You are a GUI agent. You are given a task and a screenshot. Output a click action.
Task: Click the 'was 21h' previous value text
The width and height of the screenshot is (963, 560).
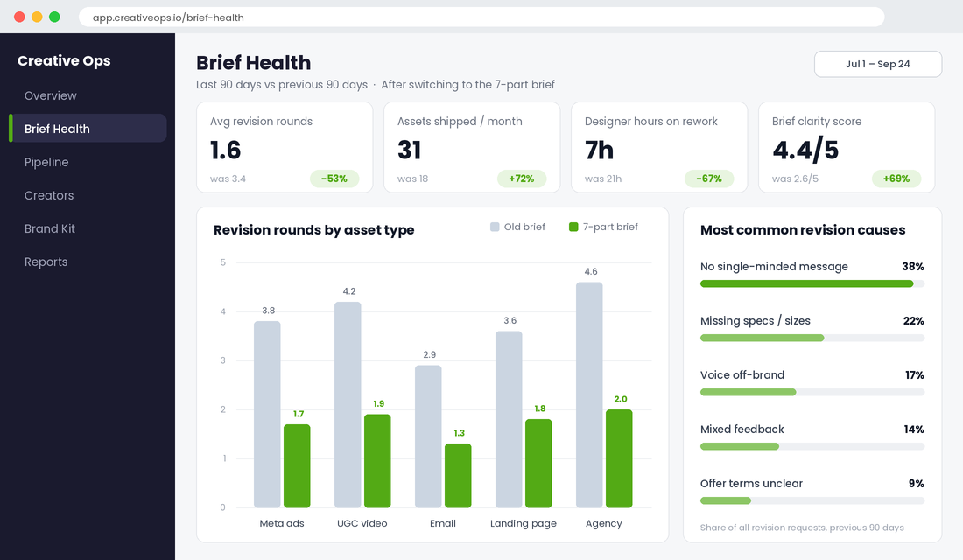click(x=603, y=178)
